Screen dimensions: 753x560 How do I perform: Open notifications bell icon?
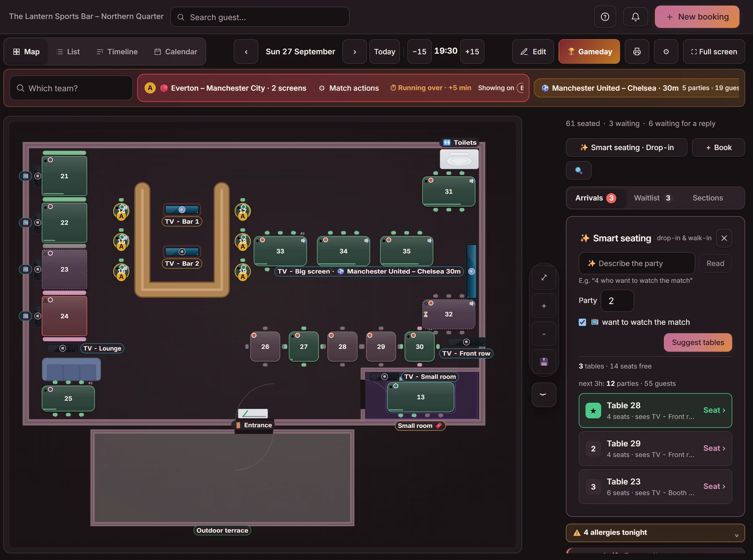point(635,17)
